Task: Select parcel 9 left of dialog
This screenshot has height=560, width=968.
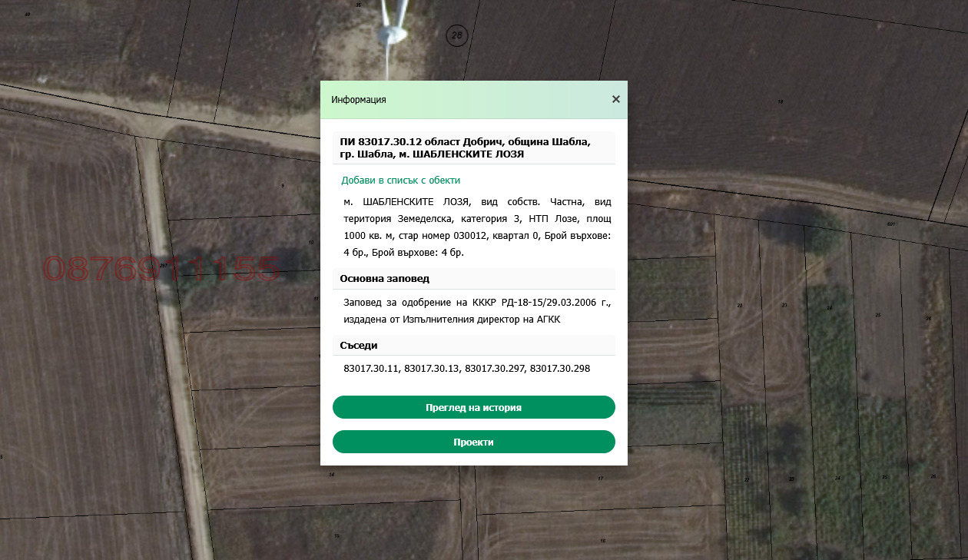Action: [283, 186]
